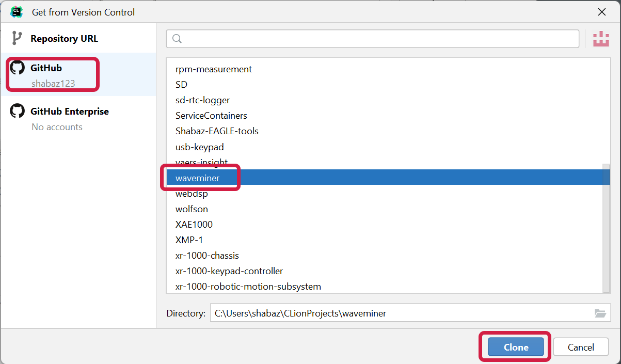Select the Shabaz-EAGLE-tools repository
621x364 pixels.
(x=384, y=131)
